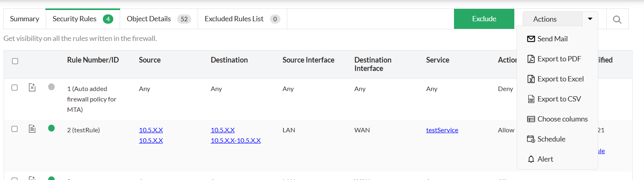Click the Alert bell icon
Image resolution: width=644 pixels, height=180 pixels.
click(531, 159)
